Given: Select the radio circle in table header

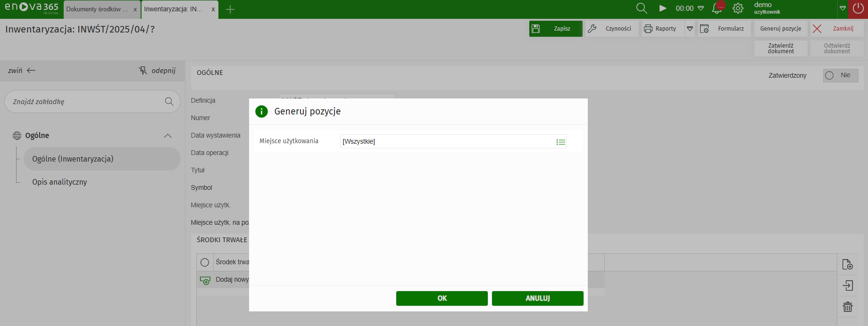Looking at the screenshot, I should pos(205,262).
